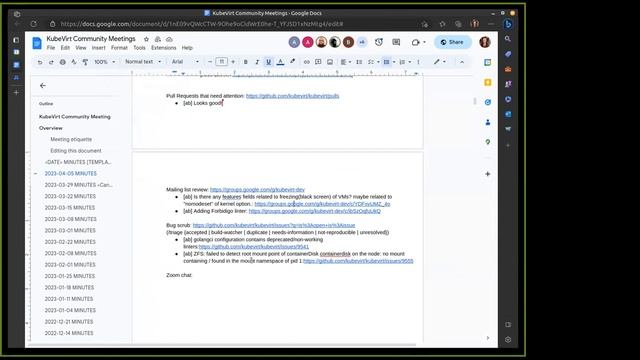
Task: Open the Tools menu
Action: pyautogui.click(x=139, y=48)
